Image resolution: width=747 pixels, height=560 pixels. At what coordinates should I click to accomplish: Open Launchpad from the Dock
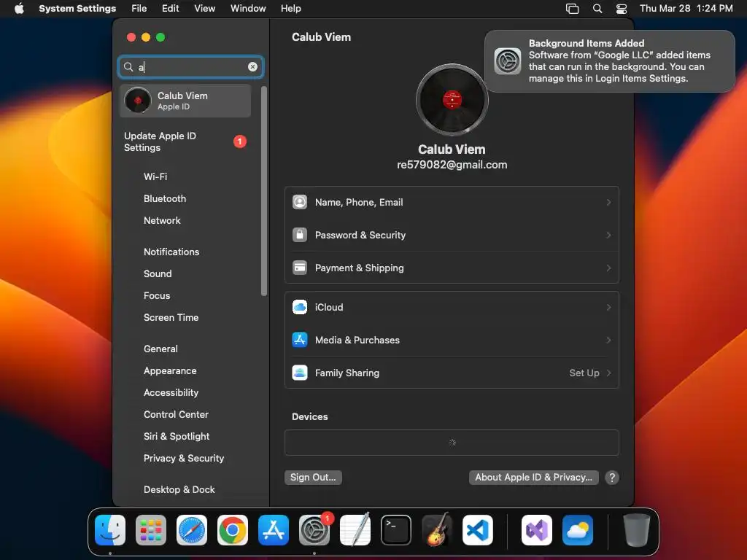tap(151, 530)
